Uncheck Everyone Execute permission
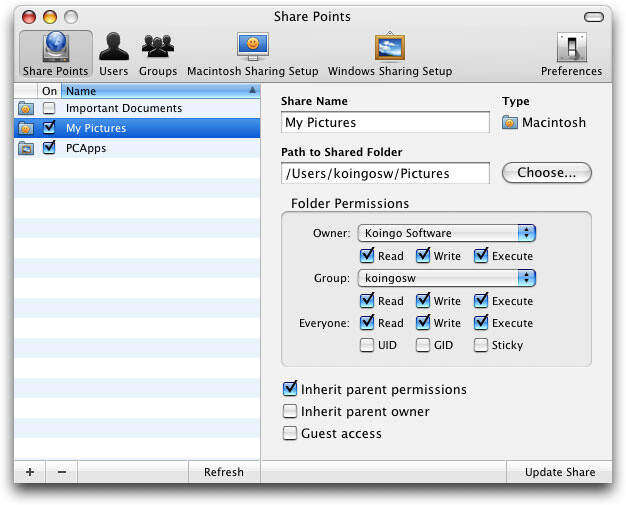Screen dimensions: 626x505 pos(481,323)
